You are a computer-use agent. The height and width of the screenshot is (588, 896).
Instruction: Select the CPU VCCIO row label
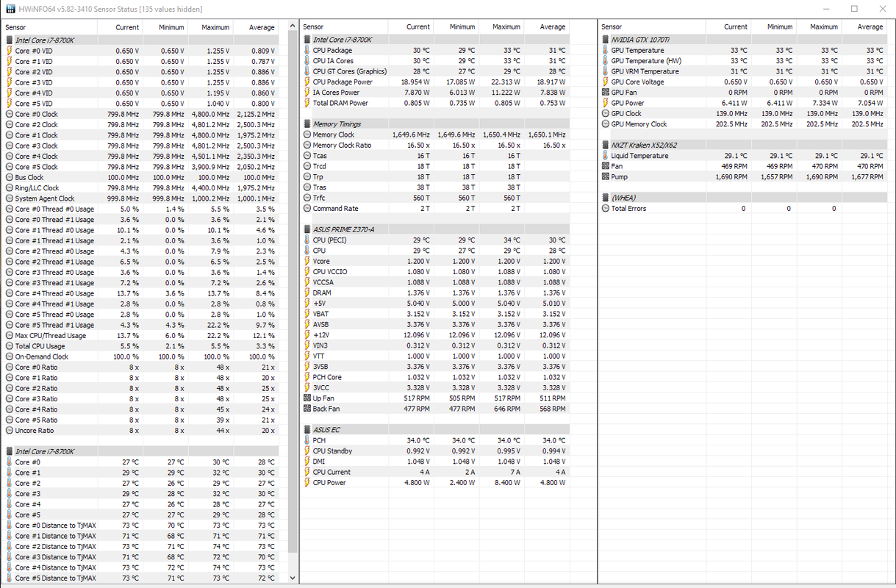pyautogui.click(x=330, y=272)
